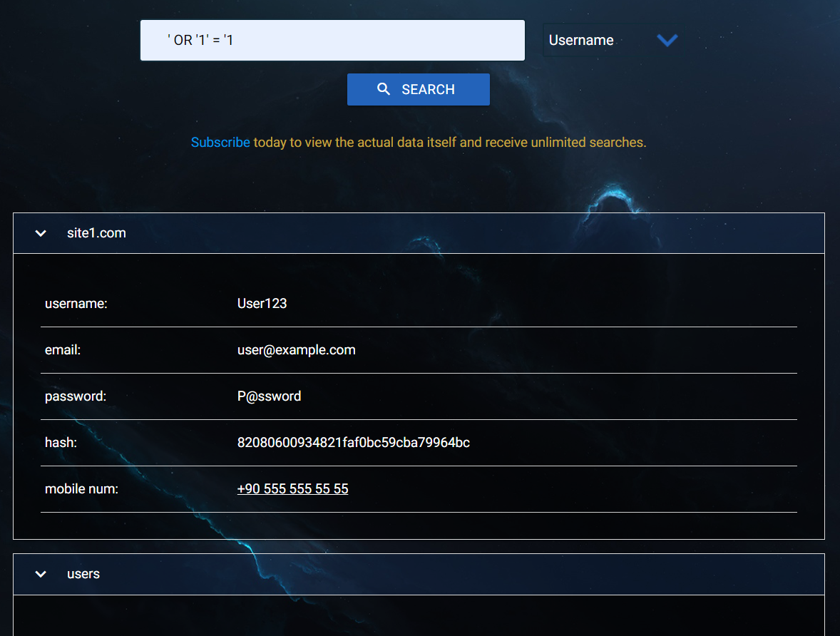Screen dimensions: 840x636
Task: Click the hash: field label
Action: [x=61, y=443]
